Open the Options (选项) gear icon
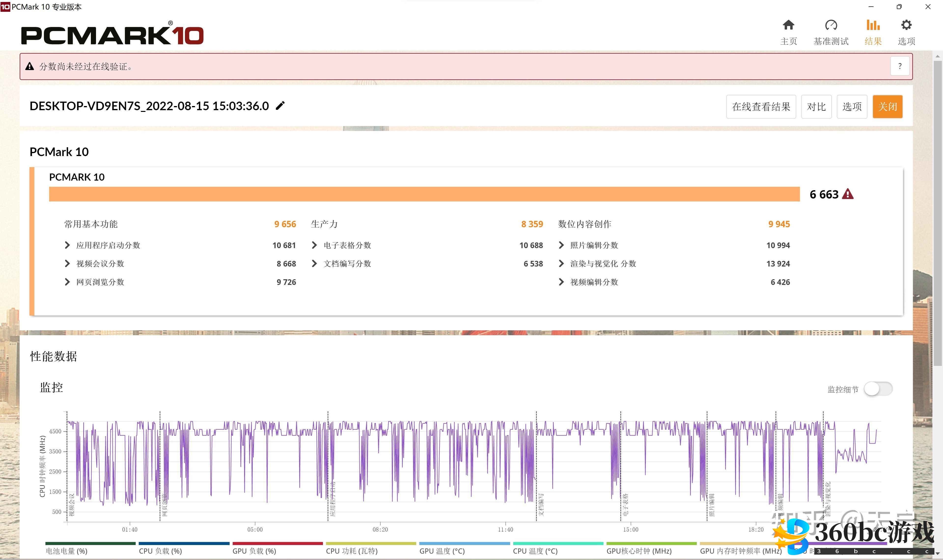Viewport: 943px width, 560px height. point(906,25)
